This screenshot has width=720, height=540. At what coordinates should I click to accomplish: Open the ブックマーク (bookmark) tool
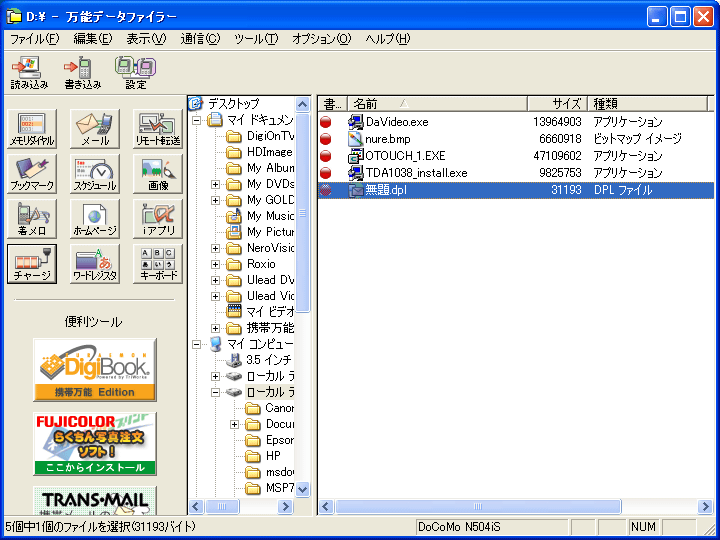pyautogui.click(x=32, y=174)
